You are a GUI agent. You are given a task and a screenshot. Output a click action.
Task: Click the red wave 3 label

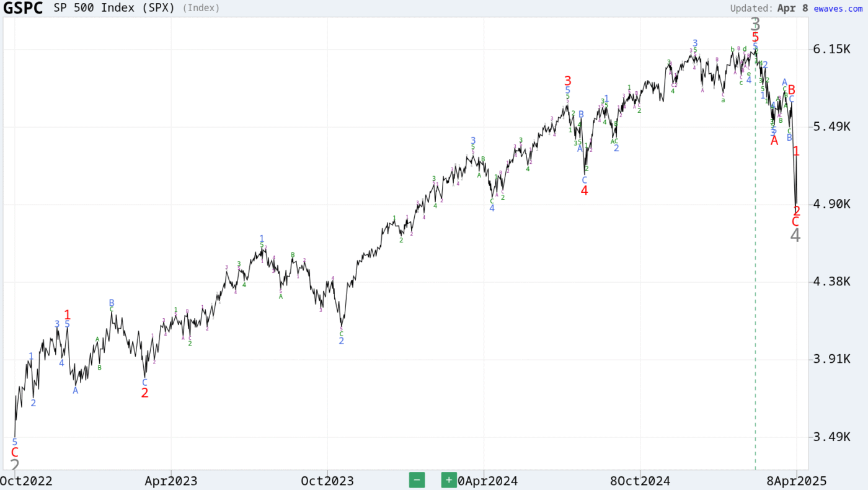click(568, 81)
